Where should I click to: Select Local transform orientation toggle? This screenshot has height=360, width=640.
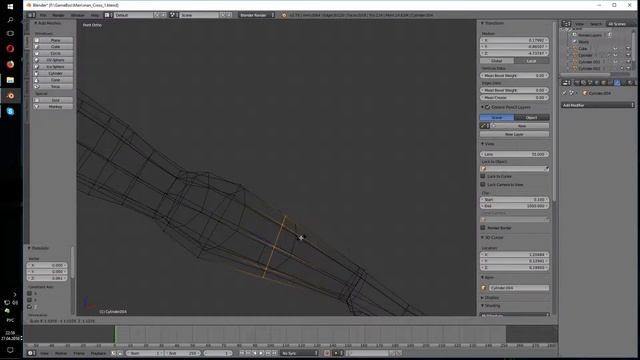point(531,61)
